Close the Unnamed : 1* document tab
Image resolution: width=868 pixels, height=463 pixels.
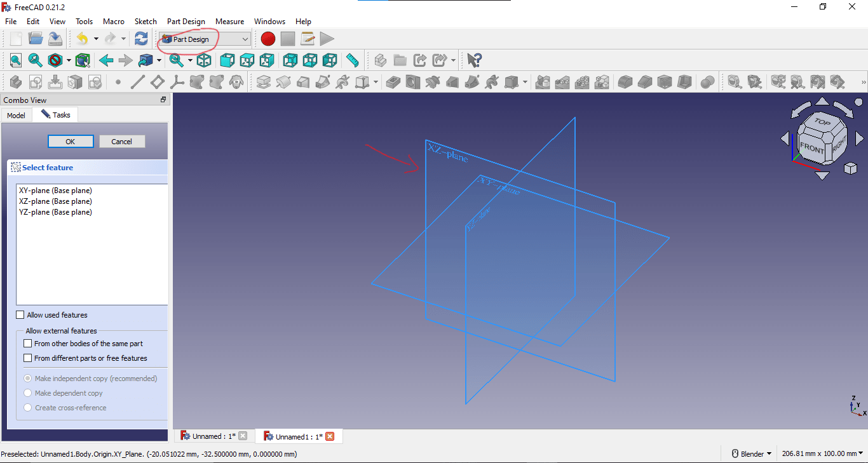pos(243,436)
